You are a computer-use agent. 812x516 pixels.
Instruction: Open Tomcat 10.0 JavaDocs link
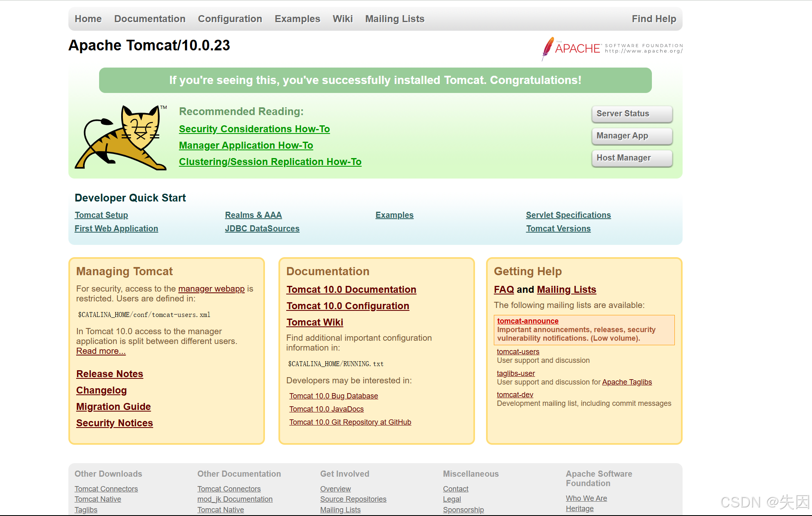pos(326,409)
